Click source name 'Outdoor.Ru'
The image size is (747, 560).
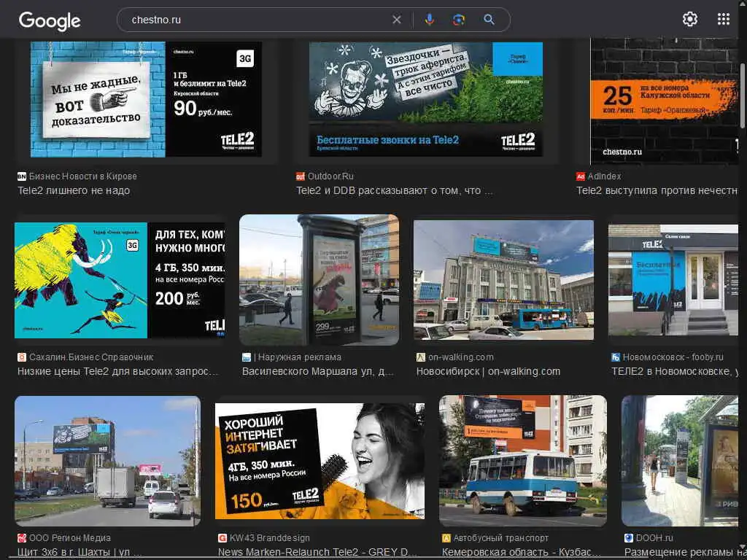coord(330,176)
